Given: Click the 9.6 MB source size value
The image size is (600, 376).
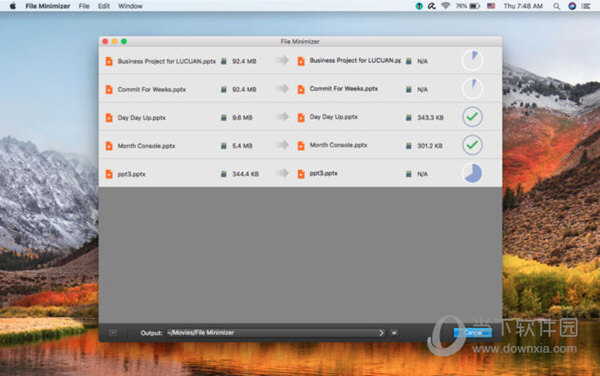Looking at the screenshot, I should [x=242, y=117].
